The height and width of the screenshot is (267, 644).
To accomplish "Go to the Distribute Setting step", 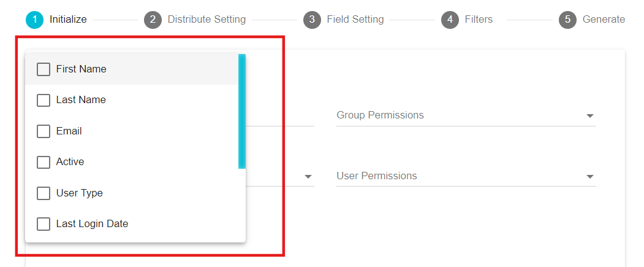I will click(x=206, y=20).
